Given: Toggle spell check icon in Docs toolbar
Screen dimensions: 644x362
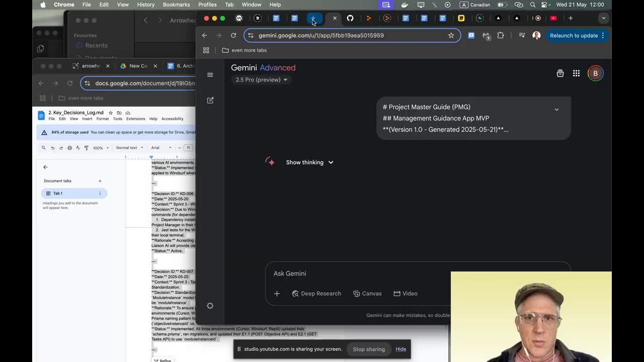Looking at the screenshot, I should [78, 148].
